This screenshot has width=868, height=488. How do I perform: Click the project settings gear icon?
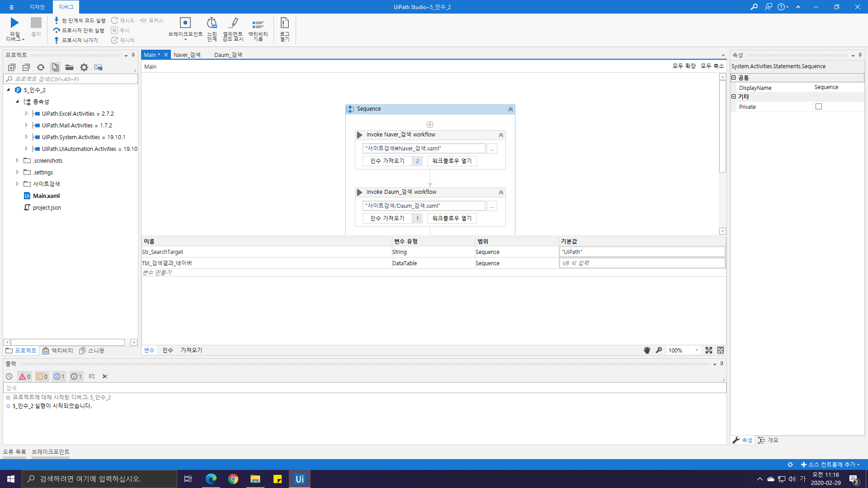pyautogui.click(x=84, y=67)
